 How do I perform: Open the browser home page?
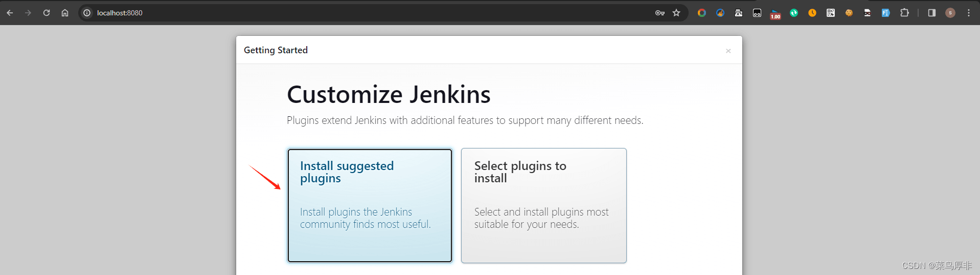coord(65,13)
